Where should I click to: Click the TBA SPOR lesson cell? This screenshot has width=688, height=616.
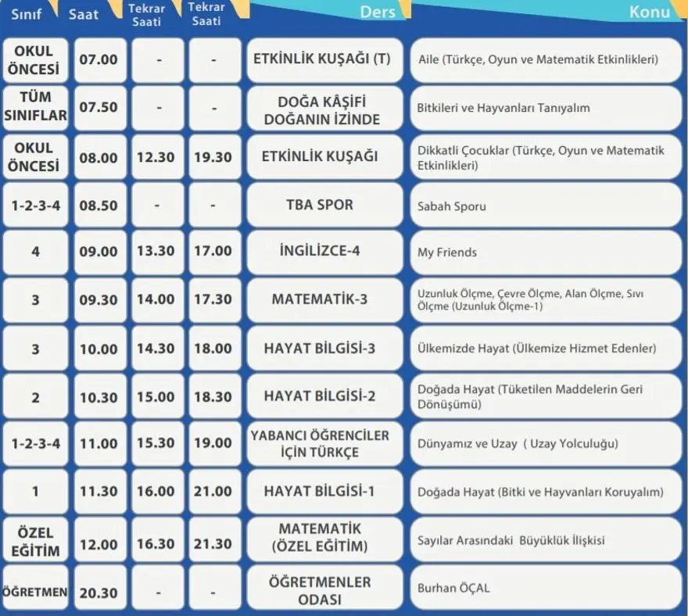326,205
